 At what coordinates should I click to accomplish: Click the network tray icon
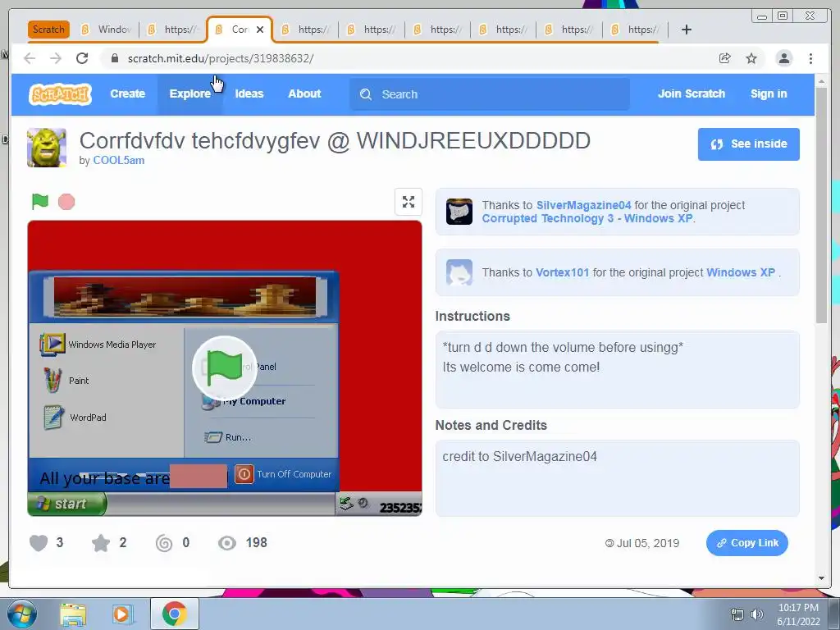pyautogui.click(x=737, y=614)
